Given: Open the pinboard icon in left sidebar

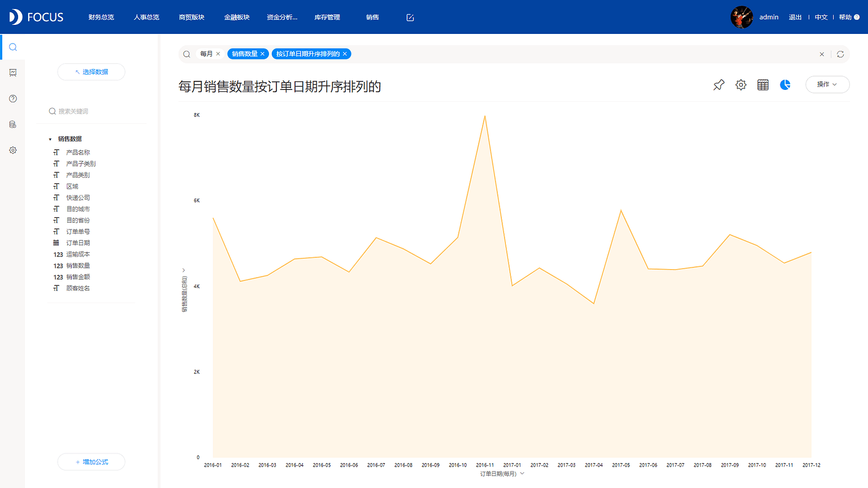Looking at the screenshot, I should click(13, 73).
